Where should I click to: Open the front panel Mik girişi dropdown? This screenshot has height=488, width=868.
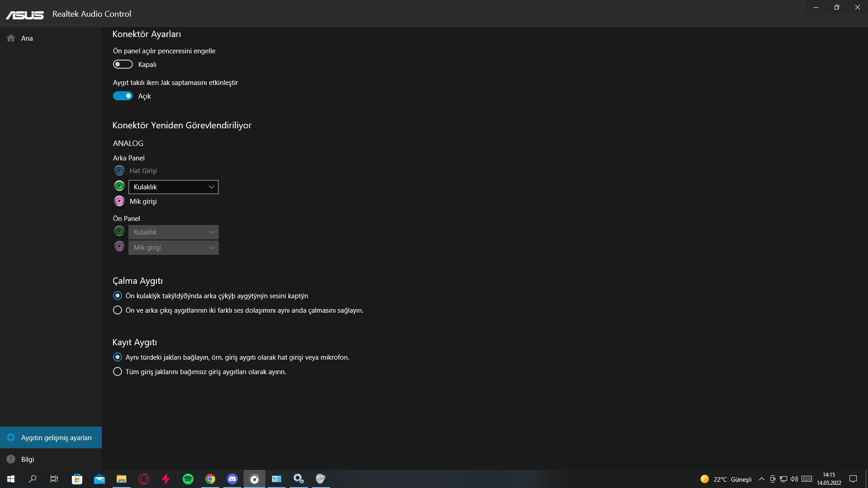point(173,248)
